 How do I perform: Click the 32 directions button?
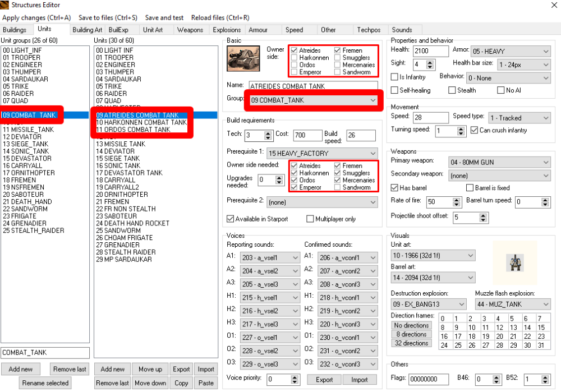[412, 343]
